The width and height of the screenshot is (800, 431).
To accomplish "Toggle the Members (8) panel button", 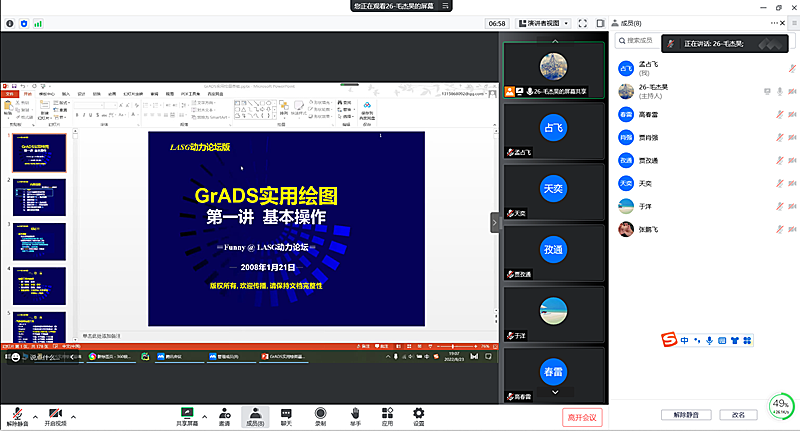I will point(255,417).
